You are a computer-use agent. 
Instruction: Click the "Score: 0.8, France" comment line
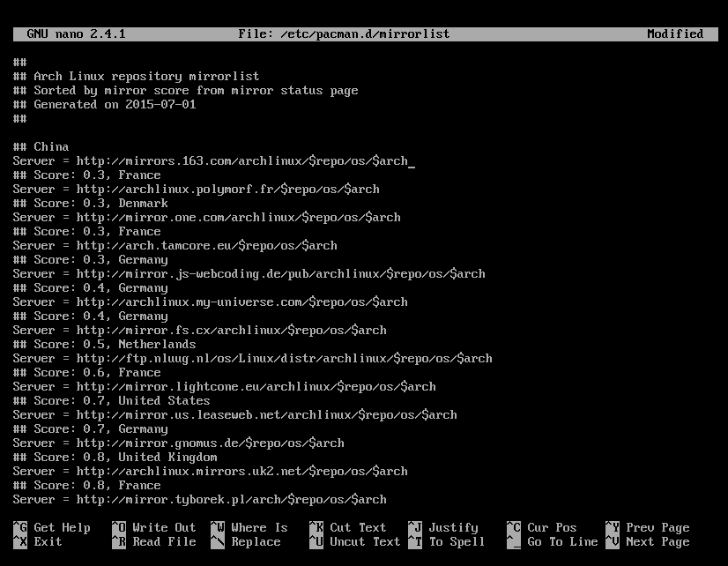click(87, 486)
